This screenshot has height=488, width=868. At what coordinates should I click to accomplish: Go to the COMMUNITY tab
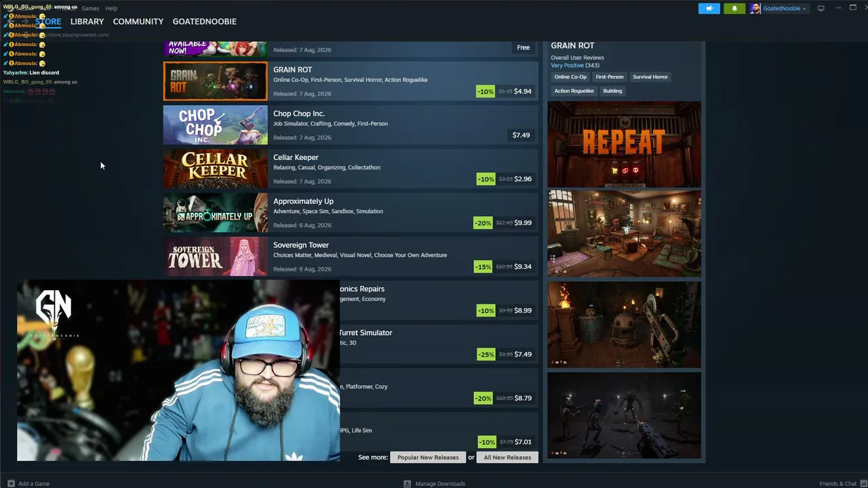point(138,22)
